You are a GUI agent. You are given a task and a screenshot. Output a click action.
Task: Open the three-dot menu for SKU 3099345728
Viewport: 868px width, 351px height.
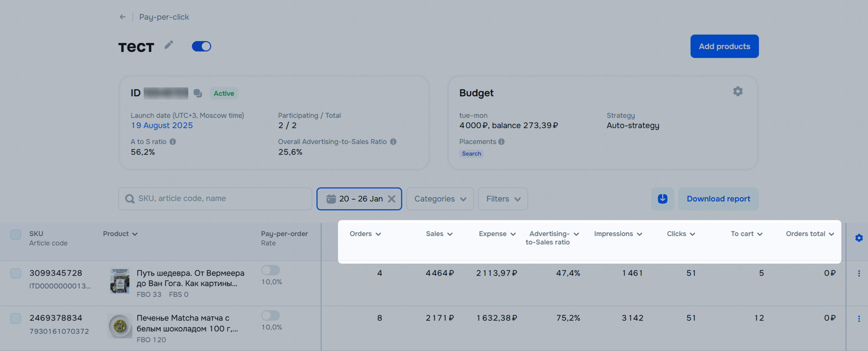pyautogui.click(x=859, y=273)
